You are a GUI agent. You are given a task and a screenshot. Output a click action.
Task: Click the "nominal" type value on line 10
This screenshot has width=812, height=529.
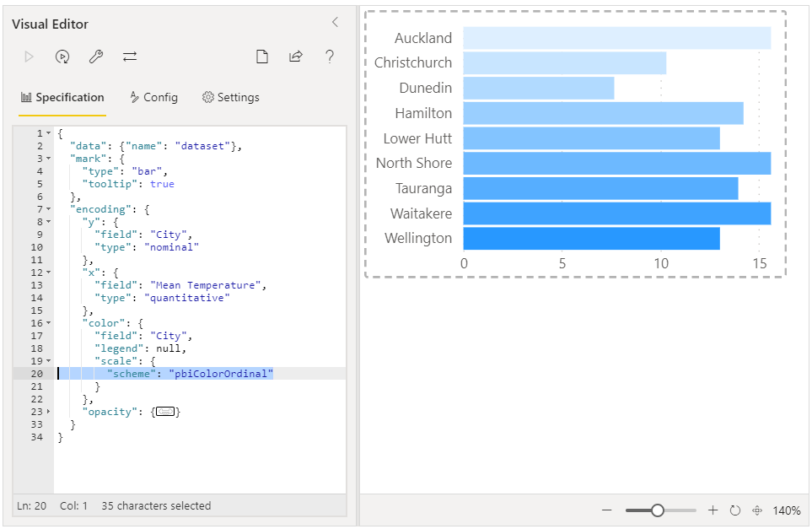click(x=171, y=247)
